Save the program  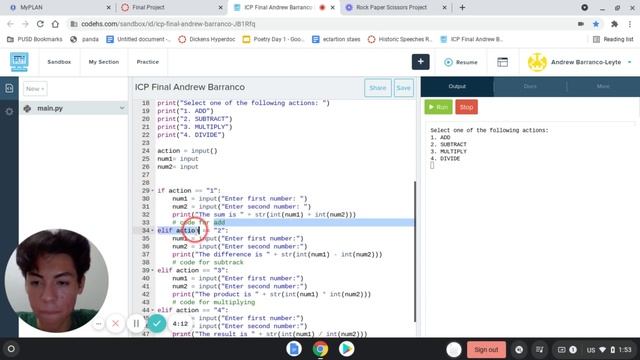click(x=403, y=88)
